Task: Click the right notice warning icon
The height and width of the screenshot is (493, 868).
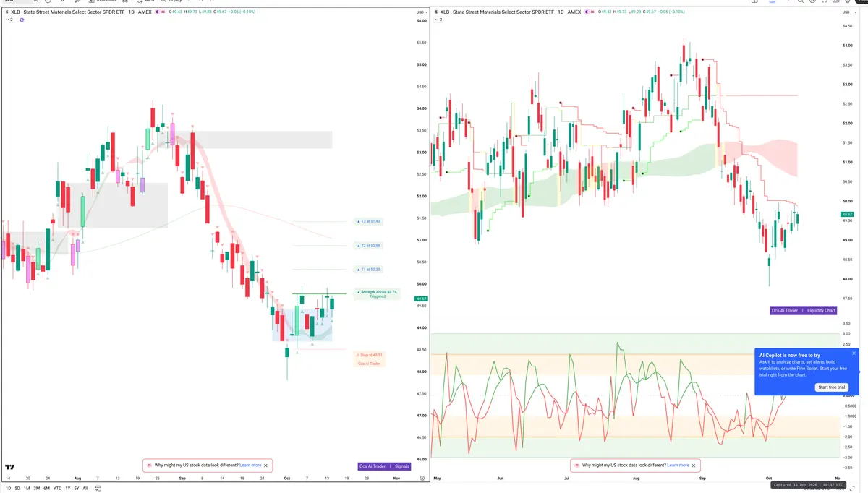Action: point(577,466)
